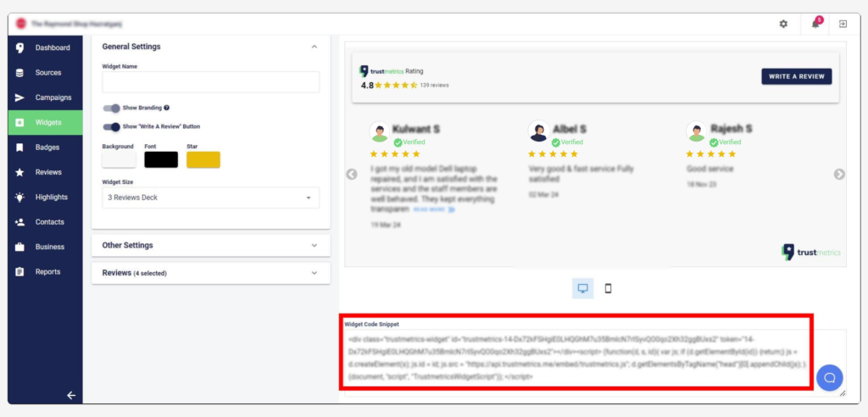Click Albel S avatar
Screen dimensions: 868x417
coord(538,131)
